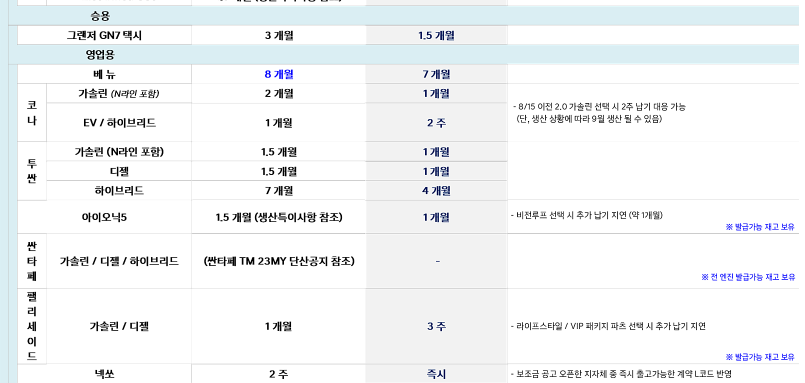Click 1.5 개월 in the 그랜저 GN7 택시 row
This screenshot has height=383, width=805.
pyautogui.click(x=436, y=36)
